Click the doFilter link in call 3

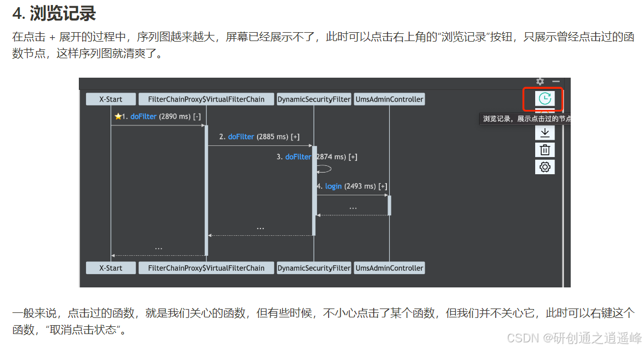(298, 157)
